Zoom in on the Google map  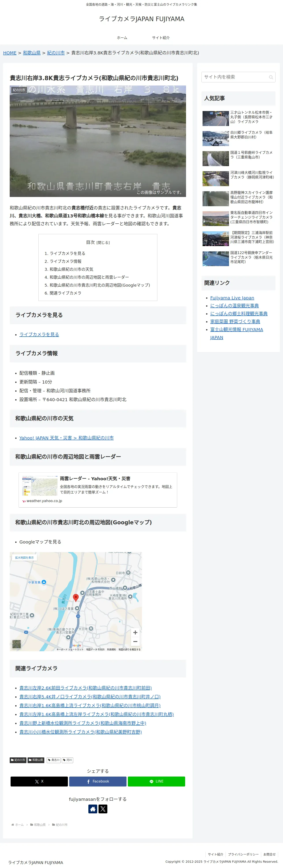pos(135,632)
